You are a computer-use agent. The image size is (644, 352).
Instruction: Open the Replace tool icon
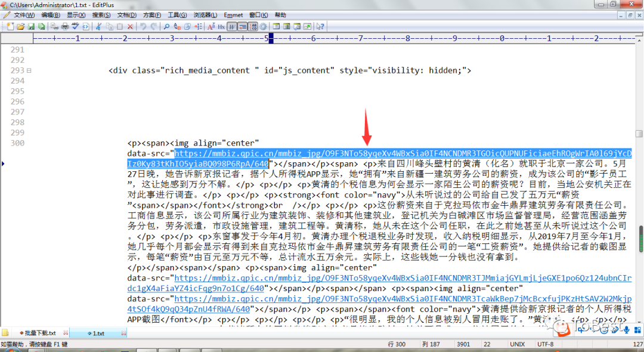click(x=177, y=27)
